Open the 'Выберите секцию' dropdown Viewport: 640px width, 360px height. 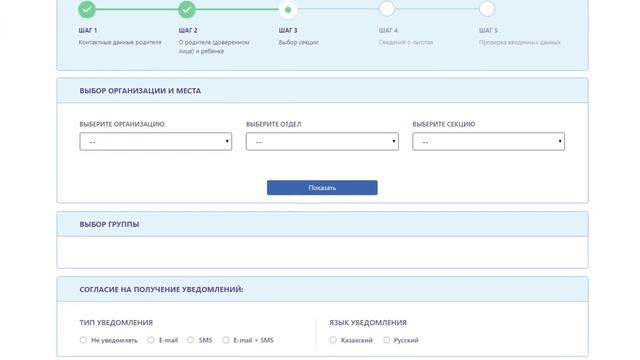click(x=489, y=142)
